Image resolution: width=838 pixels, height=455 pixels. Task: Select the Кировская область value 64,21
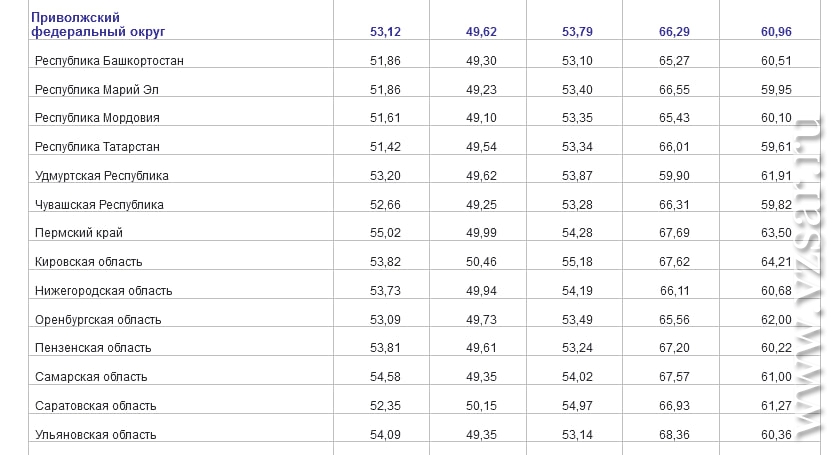coord(777,262)
